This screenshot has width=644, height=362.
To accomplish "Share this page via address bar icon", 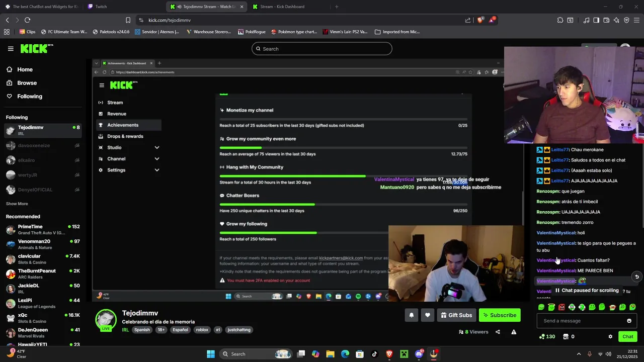I will 468,20.
